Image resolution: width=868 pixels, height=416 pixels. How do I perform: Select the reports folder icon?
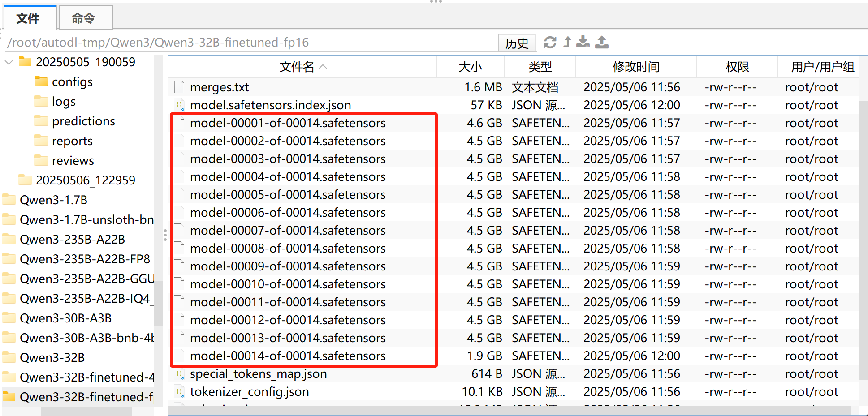pyautogui.click(x=41, y=141)
